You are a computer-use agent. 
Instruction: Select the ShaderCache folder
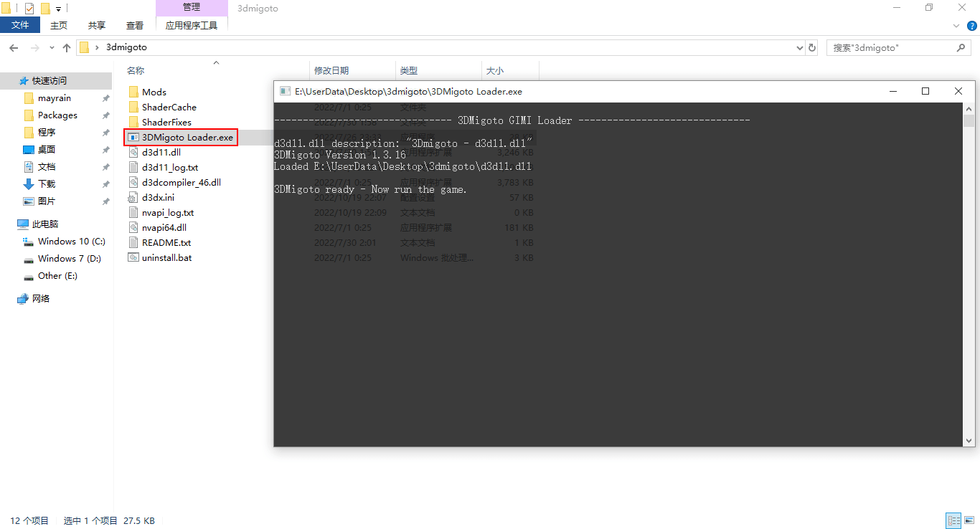169,107
